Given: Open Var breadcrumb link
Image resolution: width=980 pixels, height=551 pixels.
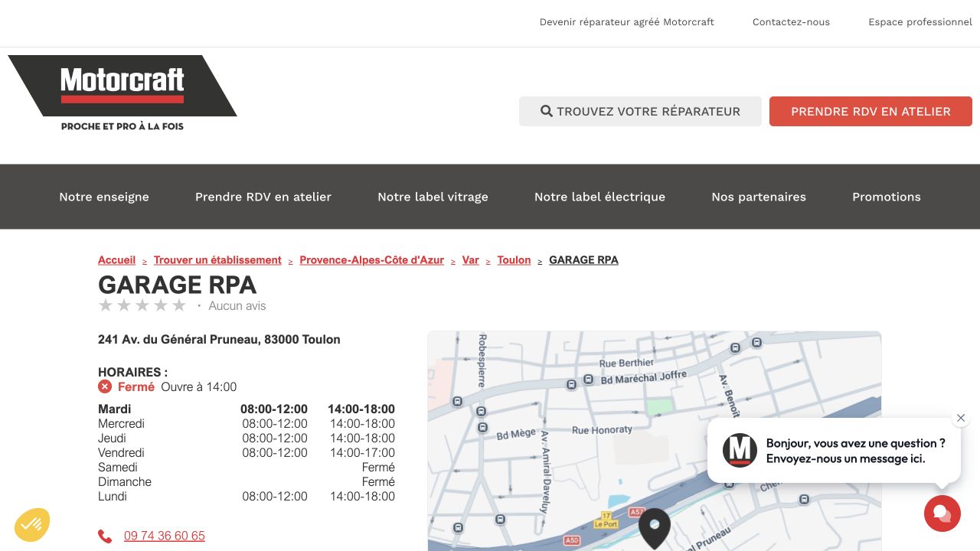Looking at the screenshot, I should 471,260.
